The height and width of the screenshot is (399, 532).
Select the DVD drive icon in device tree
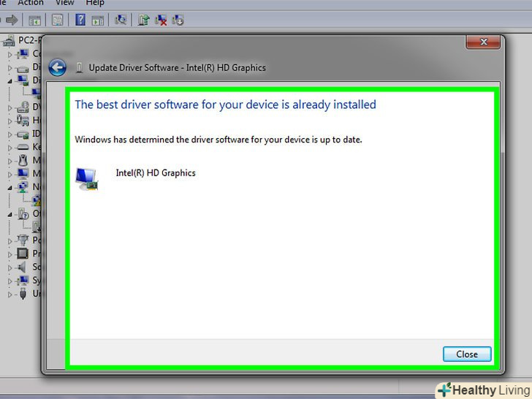[x=23, y=107]
